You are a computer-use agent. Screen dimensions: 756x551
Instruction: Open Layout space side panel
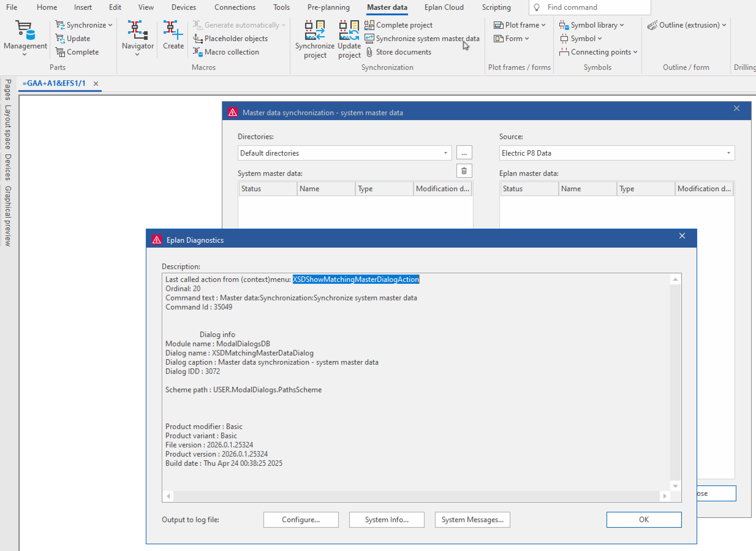8,127
